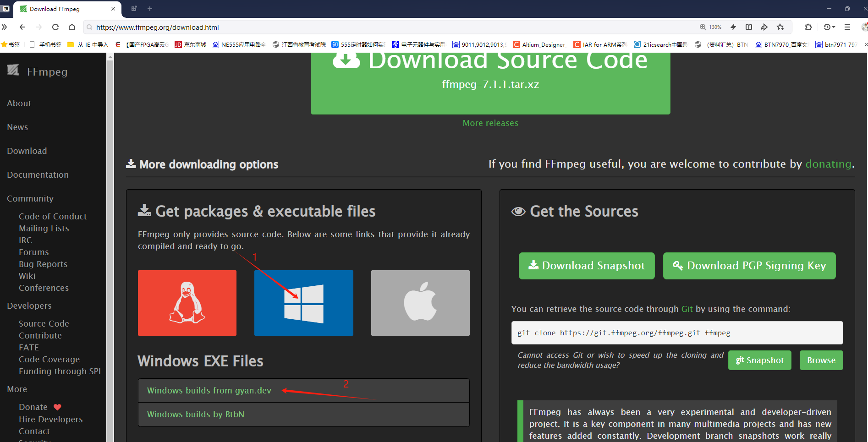Reload the FFmpeg download page
The image size is (868, 442).
pyautogui.click(x=55, y=27)
